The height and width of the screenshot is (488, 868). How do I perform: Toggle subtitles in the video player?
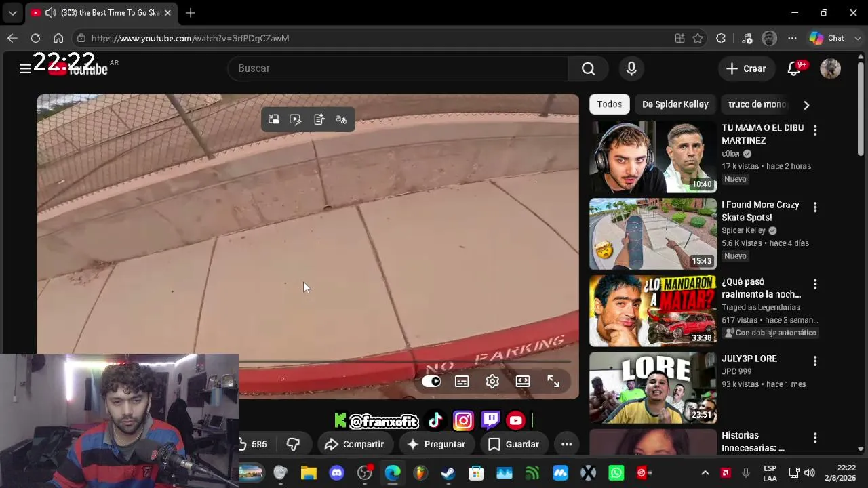pyautogui.click(x=462, y=381)
